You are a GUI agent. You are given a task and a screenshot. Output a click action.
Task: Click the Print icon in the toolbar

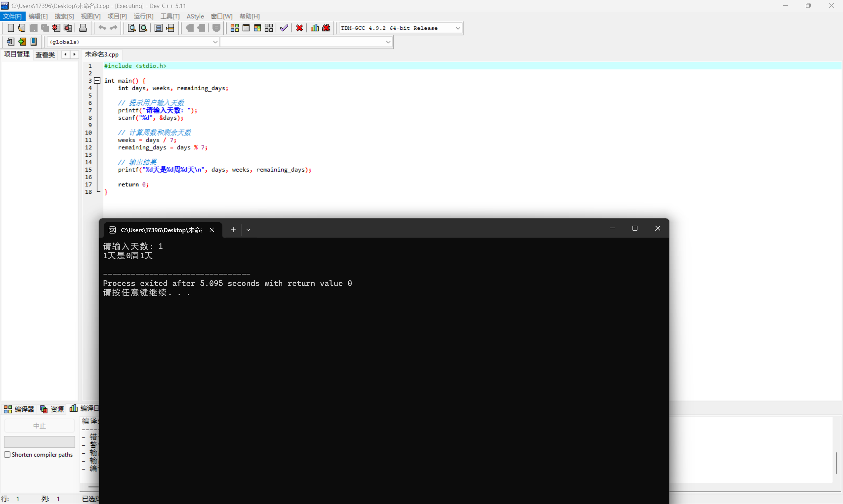point(83,28)
